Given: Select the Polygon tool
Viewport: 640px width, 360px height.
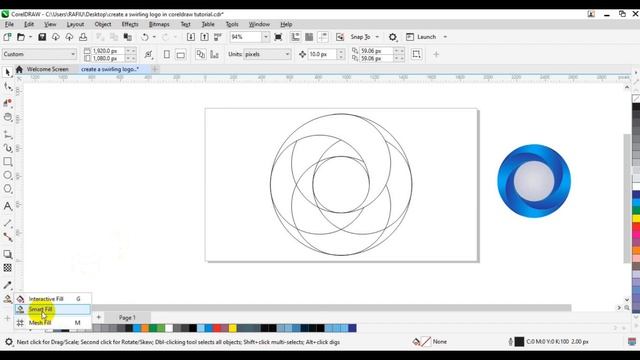Looking at the screenshot, I should pos(7,189).
